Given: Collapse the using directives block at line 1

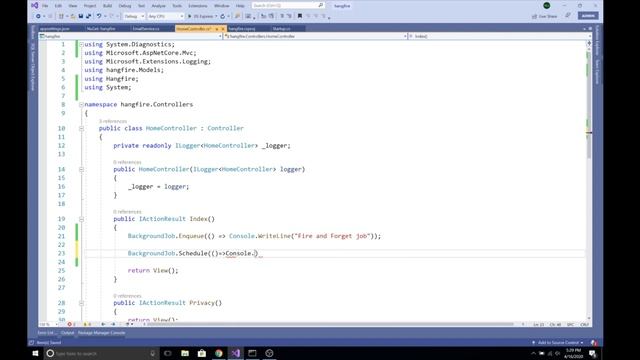Looking at the screenshot, I should pos(81,44).
